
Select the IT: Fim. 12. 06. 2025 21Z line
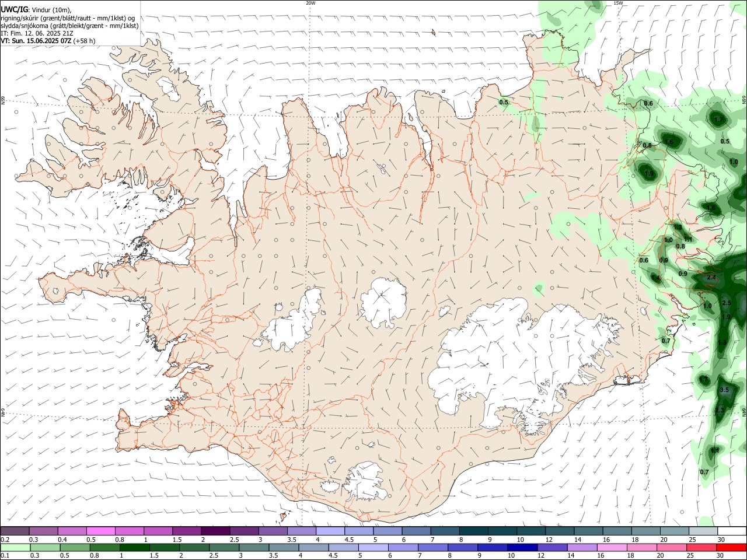pos(37,33)
